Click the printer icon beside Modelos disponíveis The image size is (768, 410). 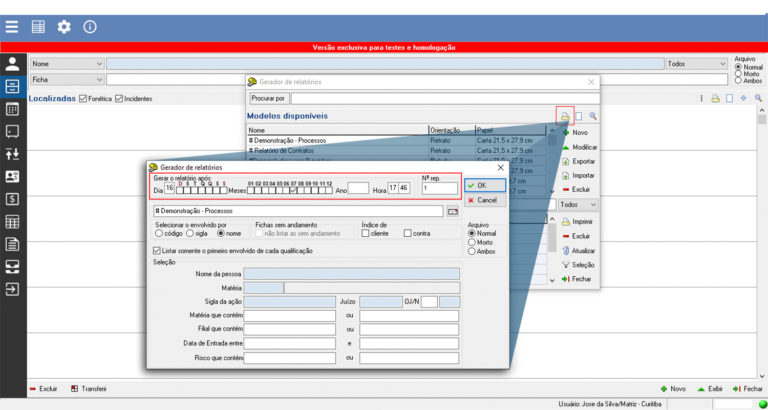(x=565, y=116)
